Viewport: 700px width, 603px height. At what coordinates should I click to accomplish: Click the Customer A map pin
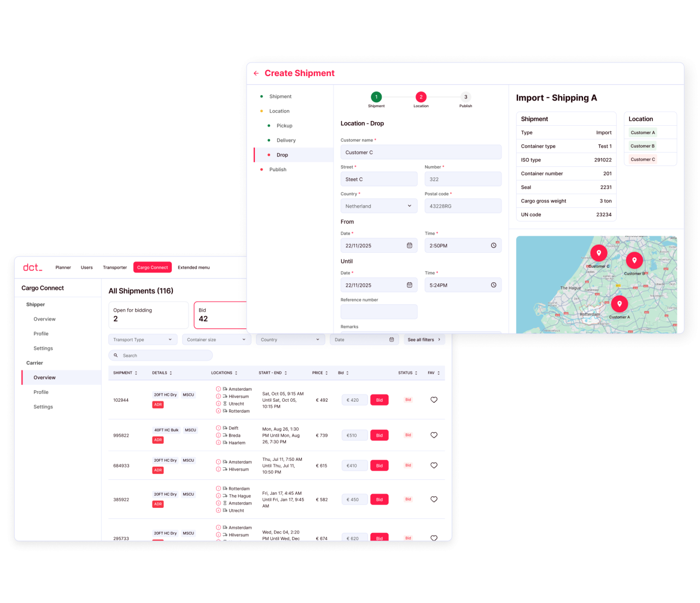pyautogui.click(x=619, y=304)
